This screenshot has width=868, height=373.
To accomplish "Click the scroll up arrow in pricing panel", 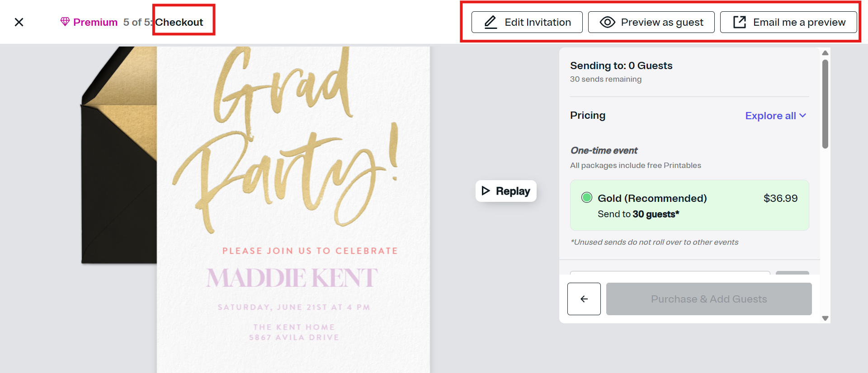I will pyautogui.click(x=825, y=53).
